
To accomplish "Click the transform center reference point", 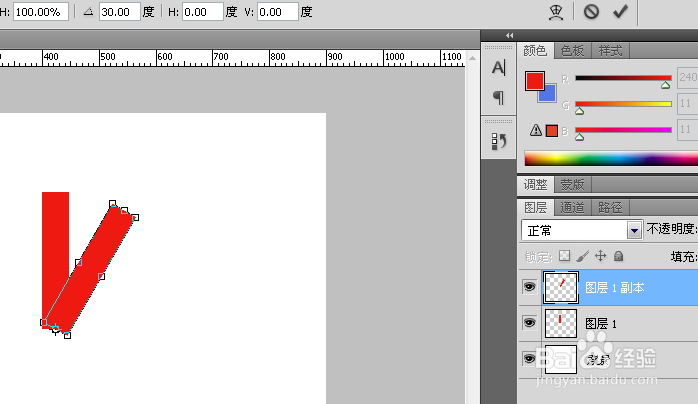I will coord(55,329).
